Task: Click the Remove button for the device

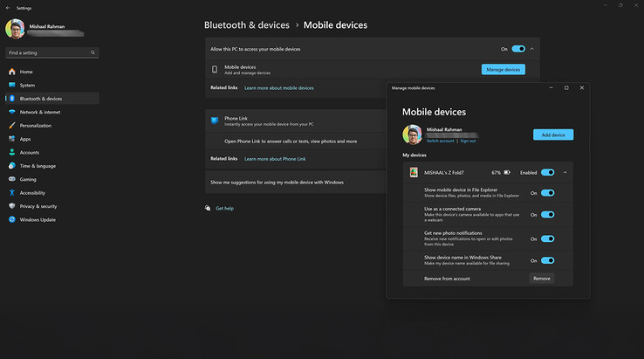Action: coord(542,279)
